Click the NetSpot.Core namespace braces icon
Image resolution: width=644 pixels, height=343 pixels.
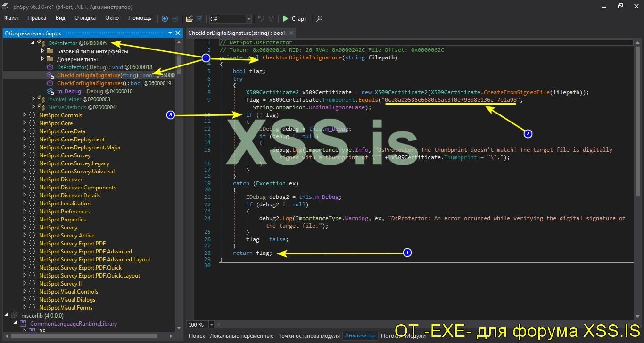[x=33, y=123]
